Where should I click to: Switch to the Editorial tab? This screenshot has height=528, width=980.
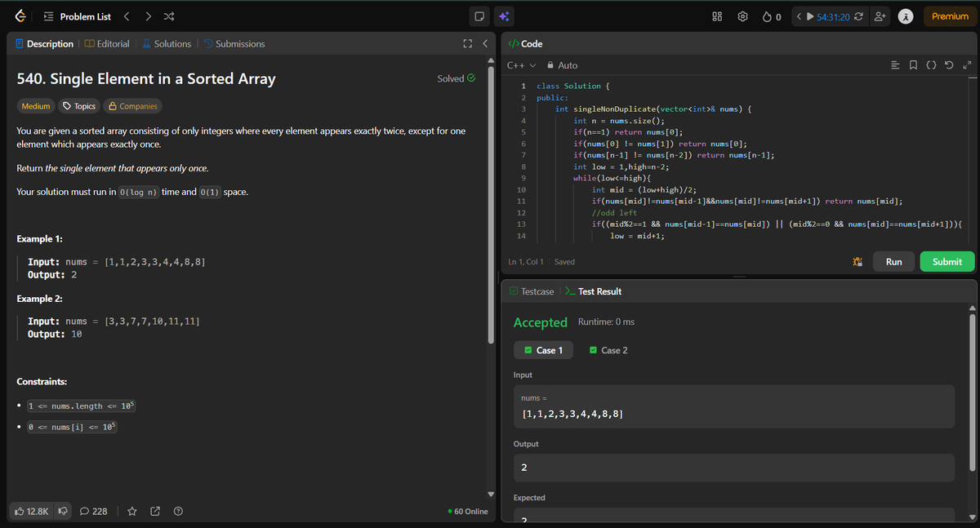107,43
